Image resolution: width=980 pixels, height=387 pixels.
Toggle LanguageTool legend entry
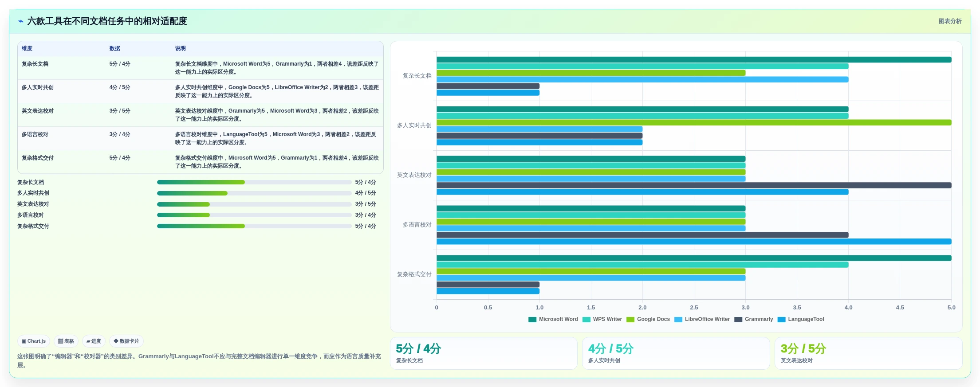801,320
